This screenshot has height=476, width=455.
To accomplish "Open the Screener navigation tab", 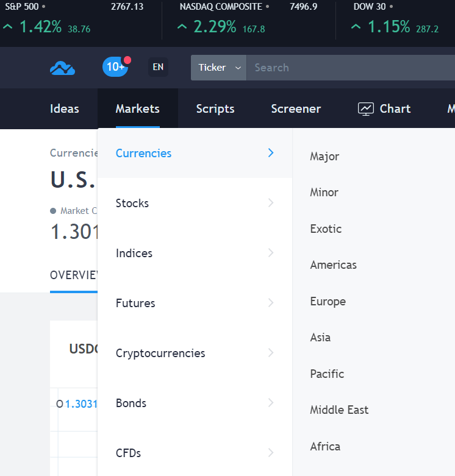I will (296, 109).
